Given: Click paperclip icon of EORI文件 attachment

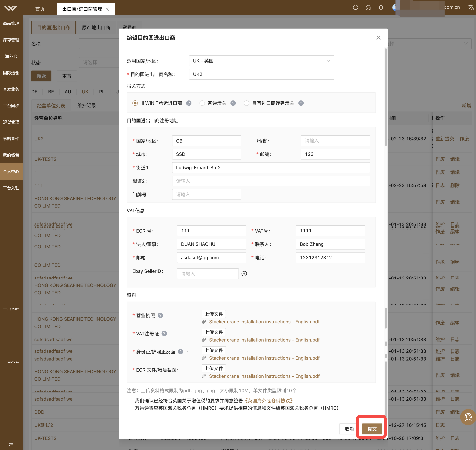Looking at the screenshot, I should click(x=204, y=376).
